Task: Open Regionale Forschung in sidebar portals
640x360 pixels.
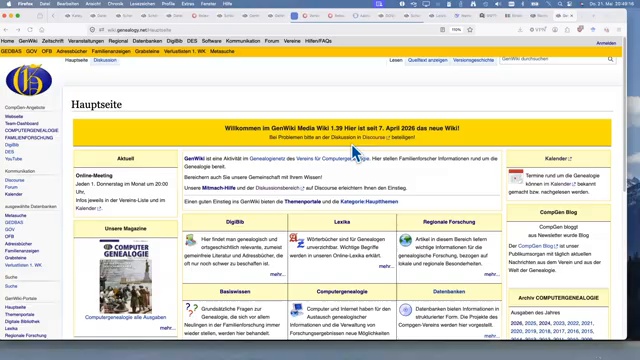Action: tap(26, 336)
